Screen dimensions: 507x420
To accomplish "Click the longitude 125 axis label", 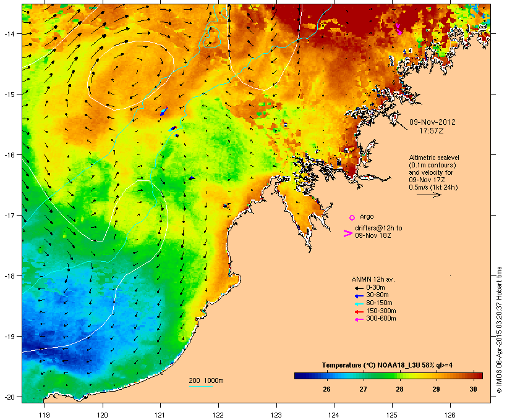I will tap(392, 415).
